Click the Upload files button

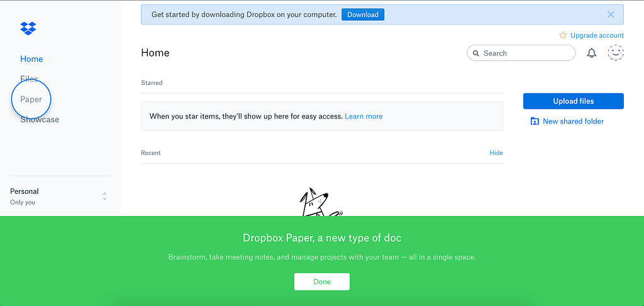[x=574, y=101]
